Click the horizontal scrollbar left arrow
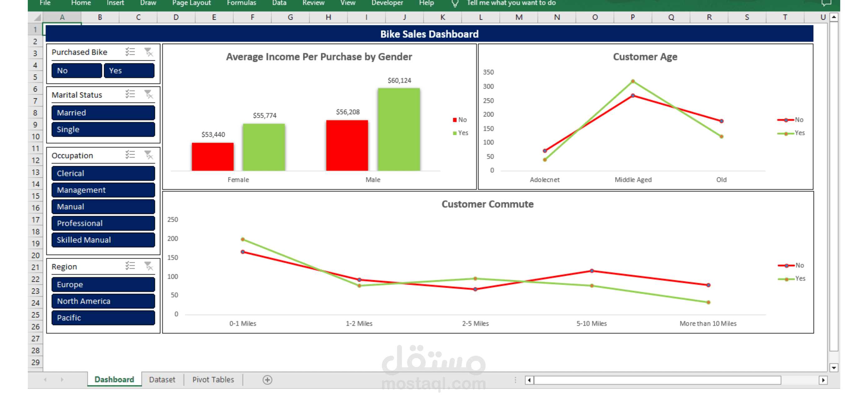868x401 pixels. tap(529, 380)
